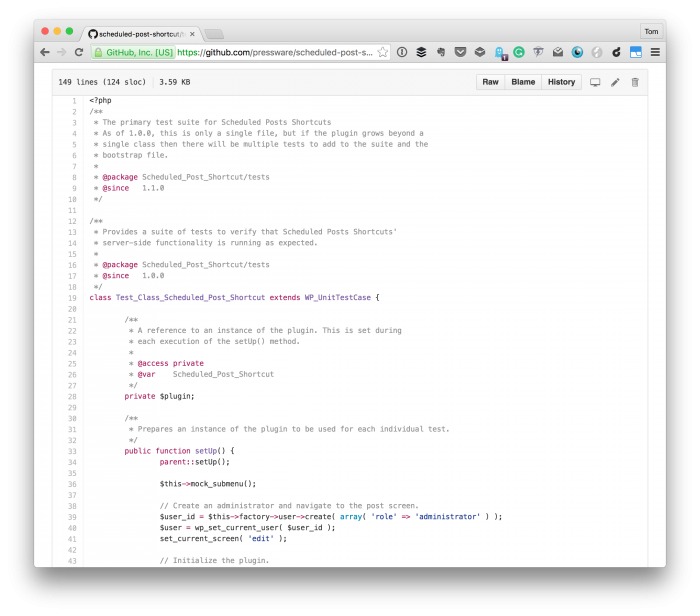Click the green Grammarly extension icon
The width and height of the screenshot is (700, 616).
(x=519, y=52)
